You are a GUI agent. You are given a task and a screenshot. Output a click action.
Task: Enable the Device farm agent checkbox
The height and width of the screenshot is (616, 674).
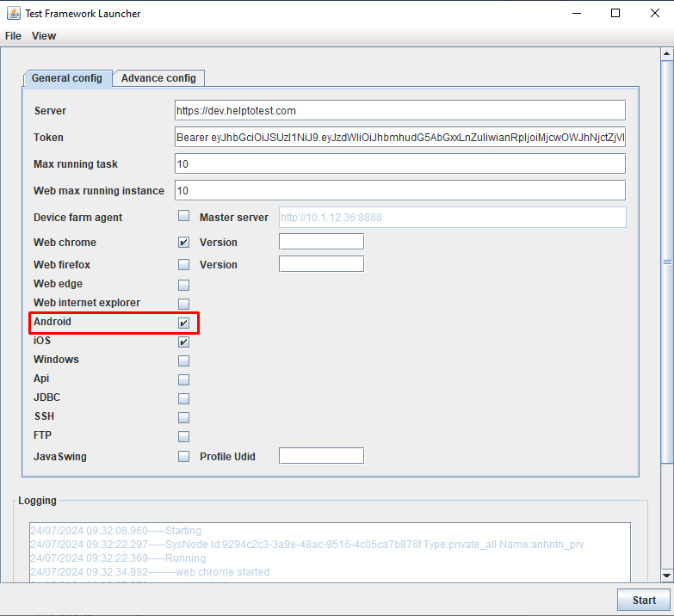183,216
